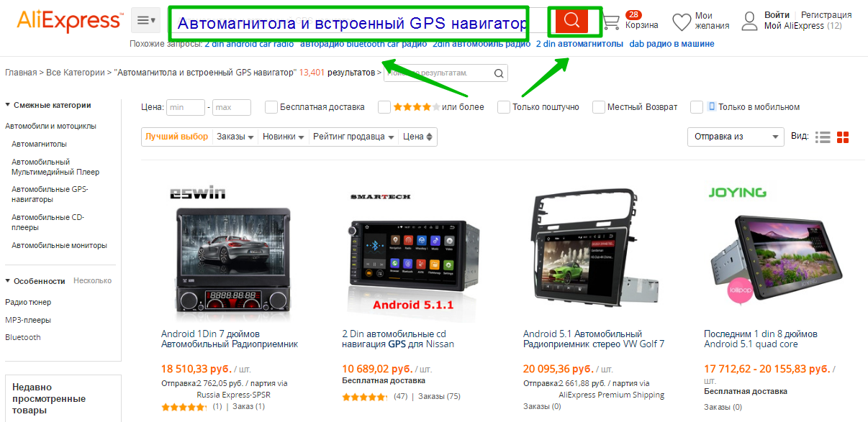Screen dimensions: 868x422
Task: Click magnifier in results search box
Action: coord(499,73)
